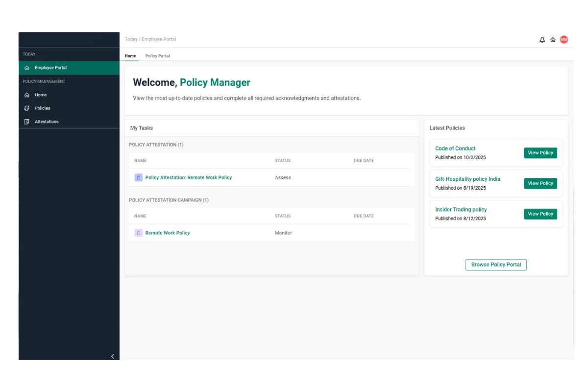The image size is (588, 392).
Task: Open the Code of Conduct policy link
Action: (455, 148)
